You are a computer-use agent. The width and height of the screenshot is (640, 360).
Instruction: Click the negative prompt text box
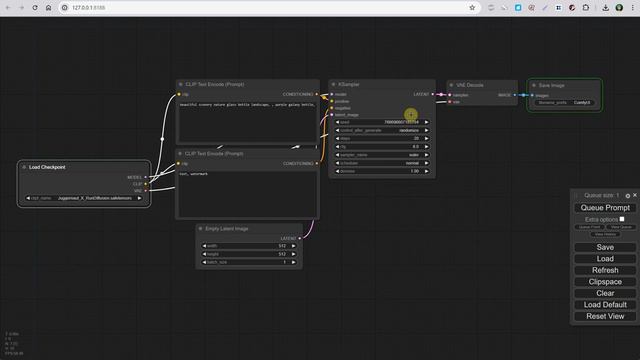247,194
